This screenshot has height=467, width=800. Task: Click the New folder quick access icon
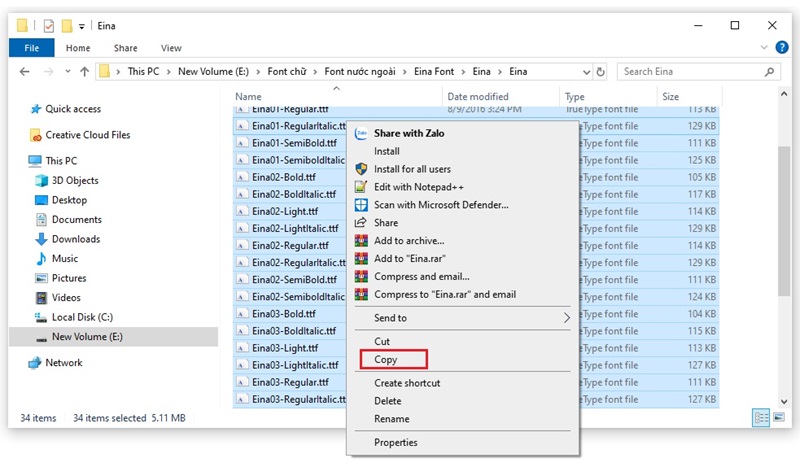click(x=67, y=26)
